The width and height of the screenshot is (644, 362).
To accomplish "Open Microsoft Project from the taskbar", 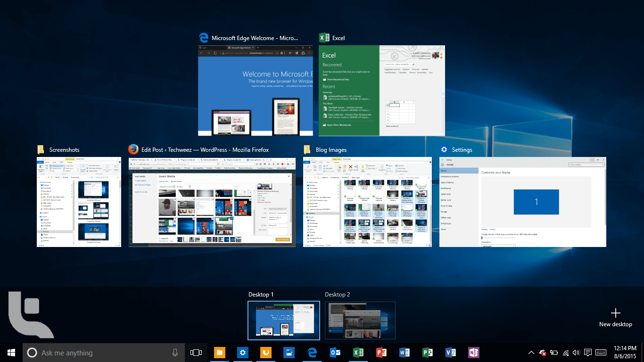I will click(427, 353).
